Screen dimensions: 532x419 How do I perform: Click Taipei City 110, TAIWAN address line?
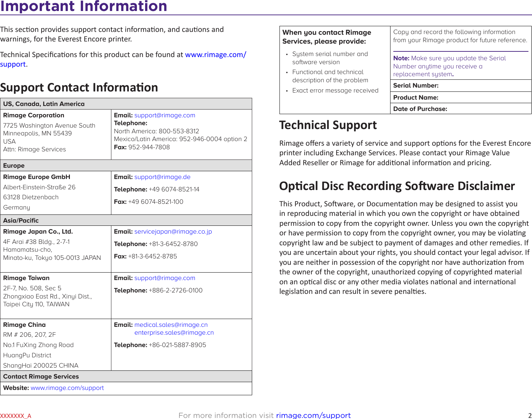tap(36, 304)
